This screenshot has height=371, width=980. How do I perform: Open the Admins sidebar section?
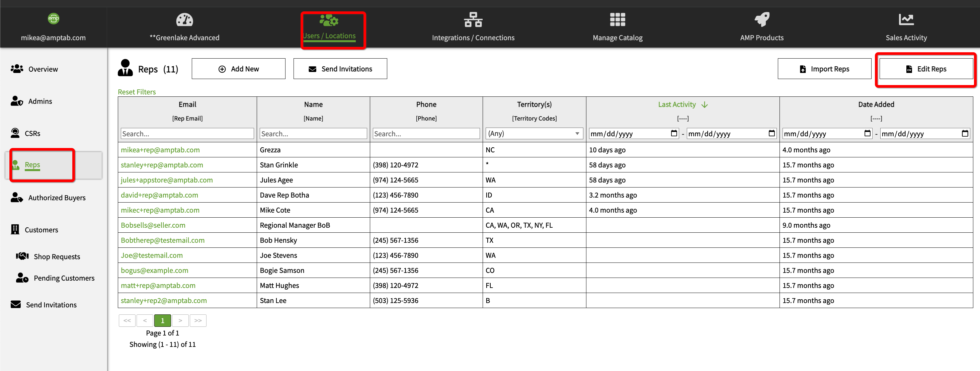(40, 101)
